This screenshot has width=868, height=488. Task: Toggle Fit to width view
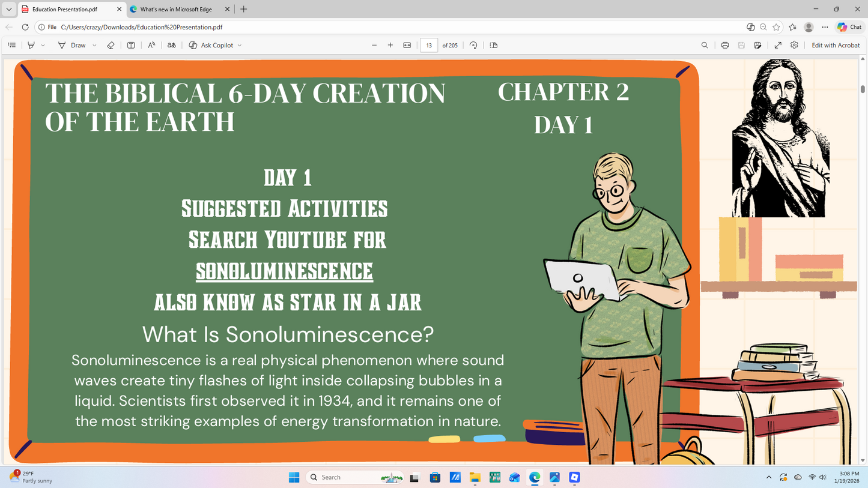coord(407,45)
